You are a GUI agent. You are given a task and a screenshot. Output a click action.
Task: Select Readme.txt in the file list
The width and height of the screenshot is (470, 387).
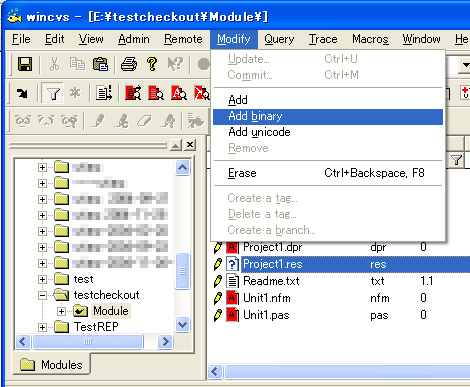tap(271, 281)
